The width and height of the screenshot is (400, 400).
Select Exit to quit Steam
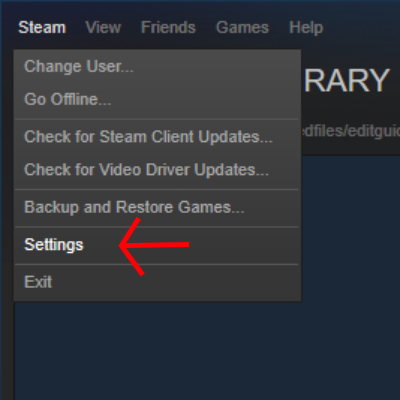pyautogui.click(x=157, y=282)
